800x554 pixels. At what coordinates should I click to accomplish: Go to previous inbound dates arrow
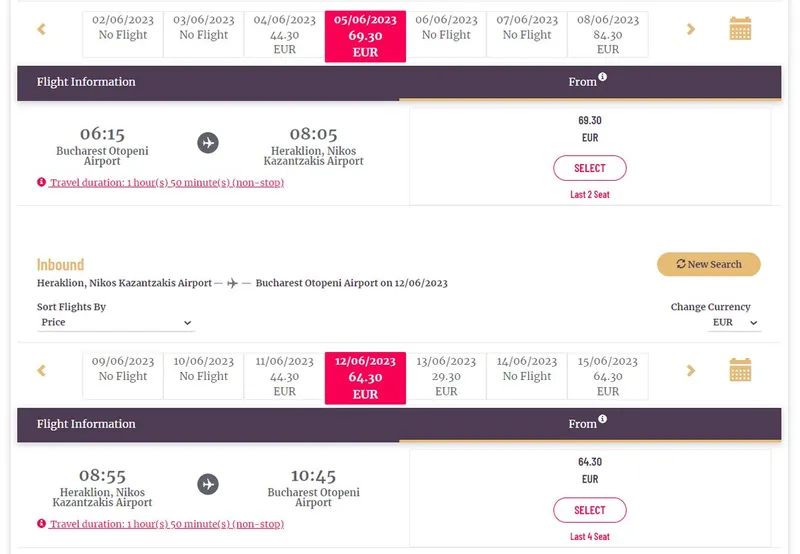coord(41,370)
